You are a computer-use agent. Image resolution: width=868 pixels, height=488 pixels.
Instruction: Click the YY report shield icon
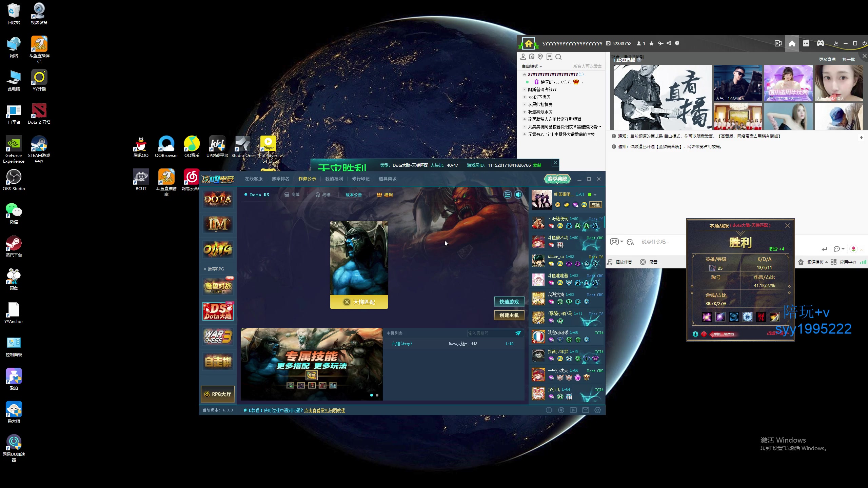pos(677,43)
